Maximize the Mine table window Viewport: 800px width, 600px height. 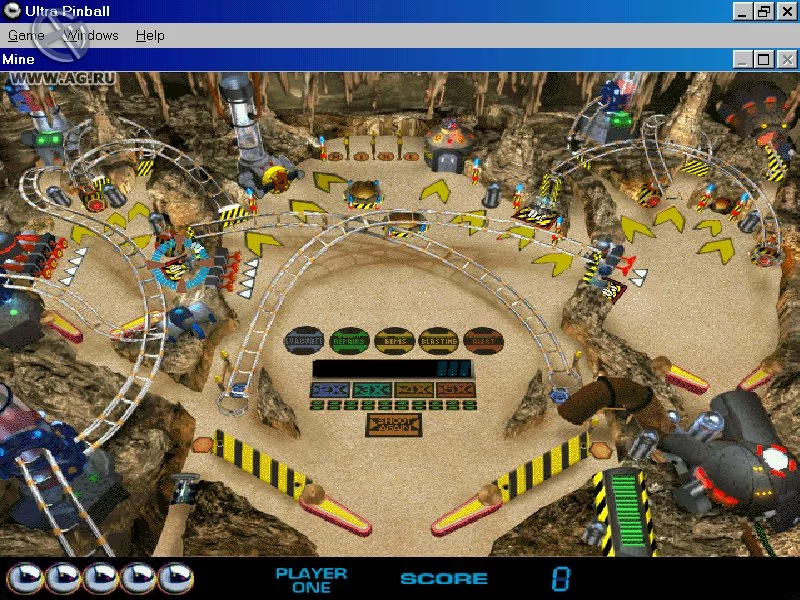pyautogui.click(x=764, y=59)
